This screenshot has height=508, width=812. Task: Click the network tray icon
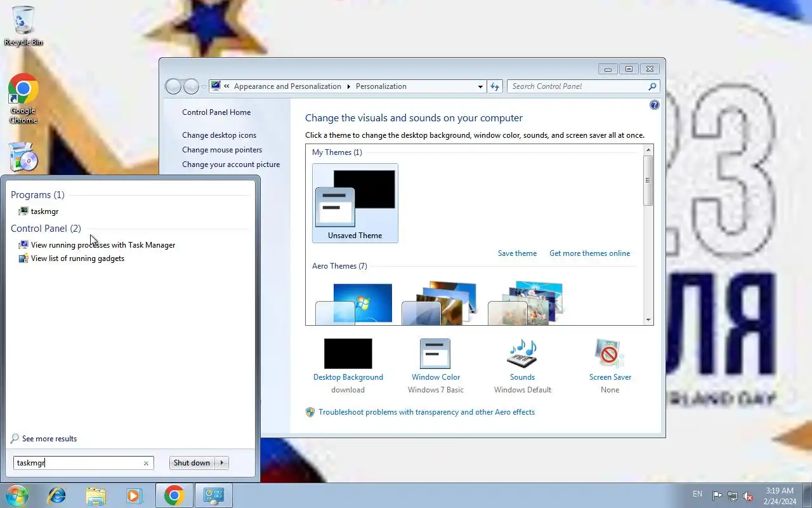pyautogui.click(x=733, y=496)
